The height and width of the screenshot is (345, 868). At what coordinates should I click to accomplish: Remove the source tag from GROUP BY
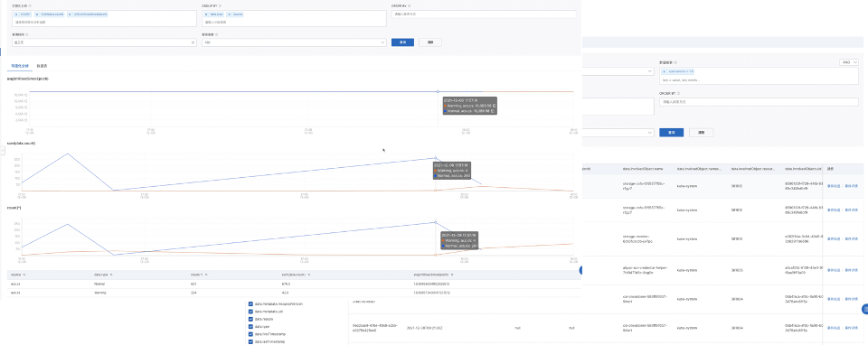(229, 14)
